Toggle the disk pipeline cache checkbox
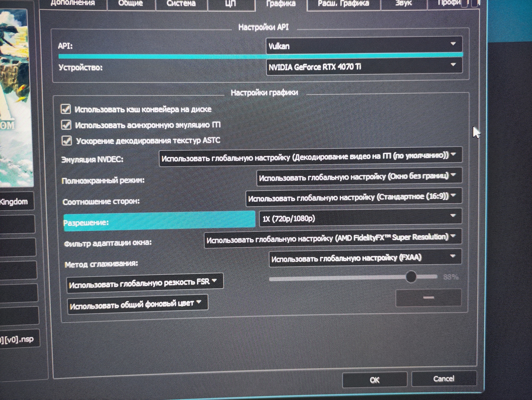Viewport: 532px width, 400px height. tap(65, 109)
